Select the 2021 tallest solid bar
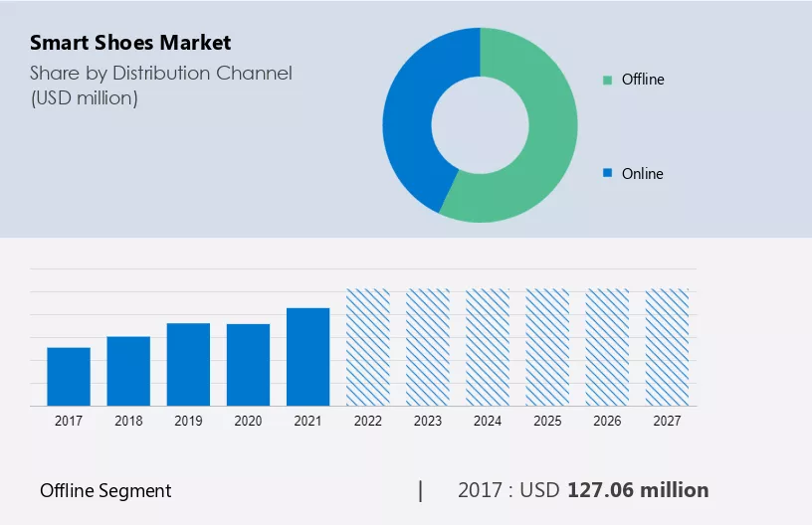Viewport: 812px width, 525px height. (308, 357)
